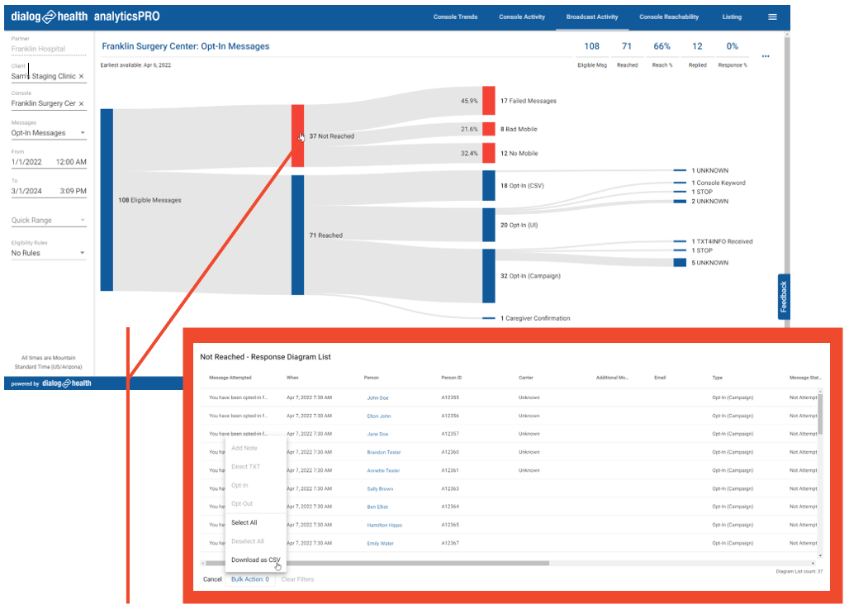868x614 pixels.
Task: Click the From date 1/1/2022 field
Action: pos(26,162)
